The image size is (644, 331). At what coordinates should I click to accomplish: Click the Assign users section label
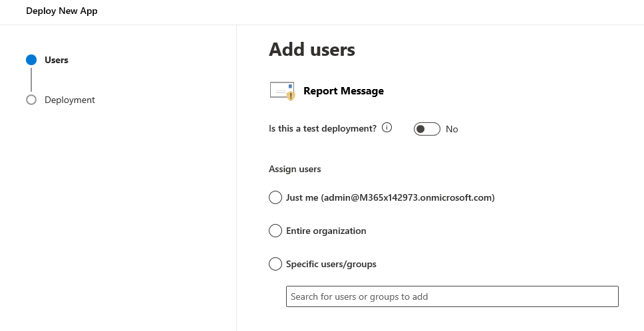(x=295, y=169)
